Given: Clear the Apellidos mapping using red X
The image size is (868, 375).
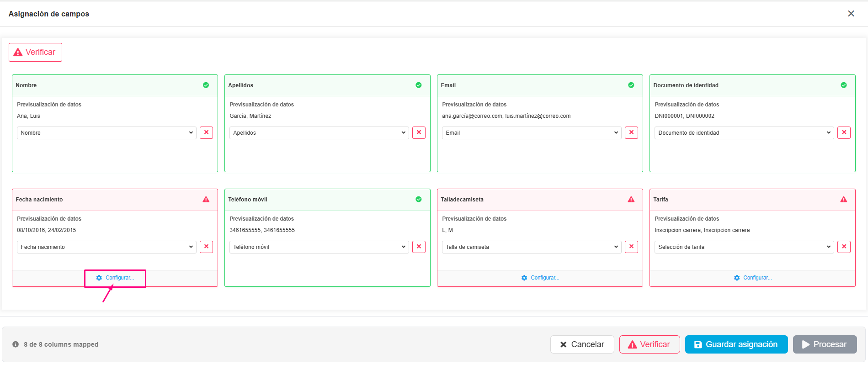Looking at the screenshot, I should (419, 132).
